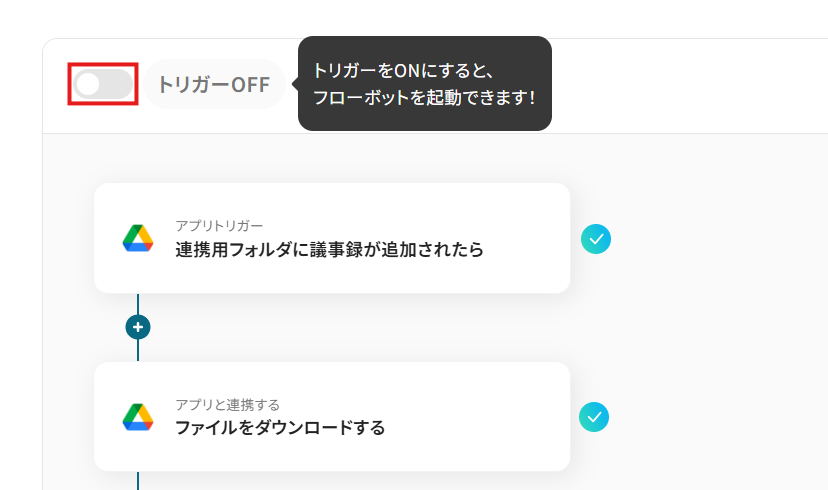Click the Google Drive icon in the trigger card
This screenshot has width=828, height=490.
tap(138, 238)
